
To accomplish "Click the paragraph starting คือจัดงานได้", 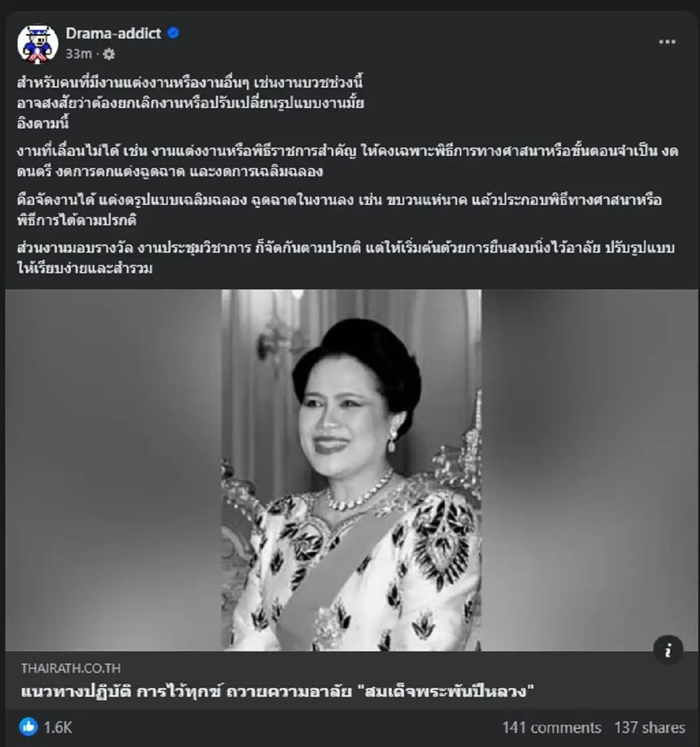I will click(x=339, y=210).
